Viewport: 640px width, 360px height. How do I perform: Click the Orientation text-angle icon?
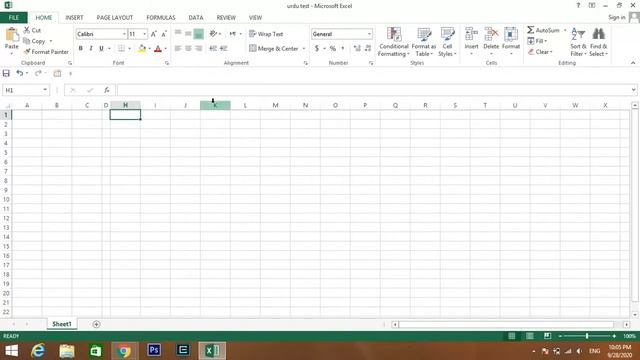[213, 34]
